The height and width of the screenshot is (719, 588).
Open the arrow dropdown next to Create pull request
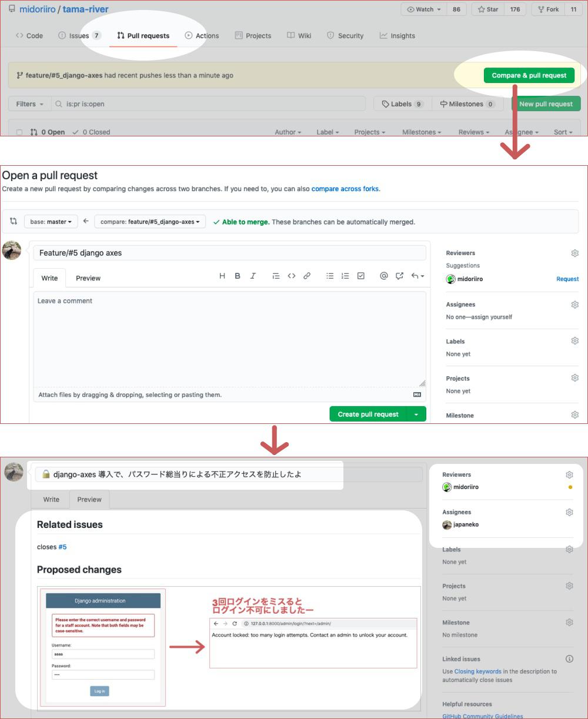[x=416, y=414]
